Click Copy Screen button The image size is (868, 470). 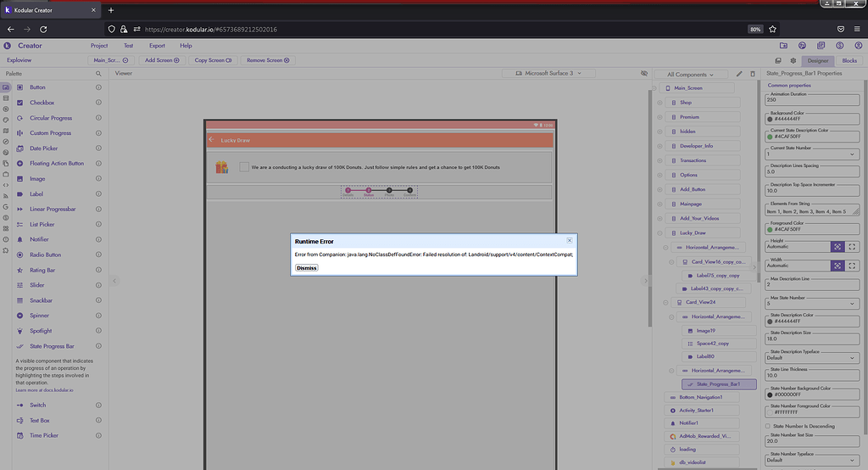(213, 60)
